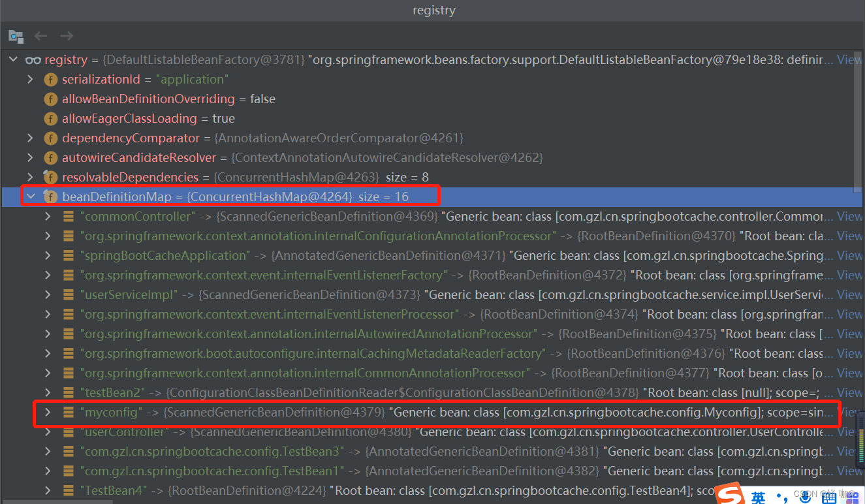Click entry icon of "userServiceImpl" row
Screen dimensions: 865x504
[68, 295]
